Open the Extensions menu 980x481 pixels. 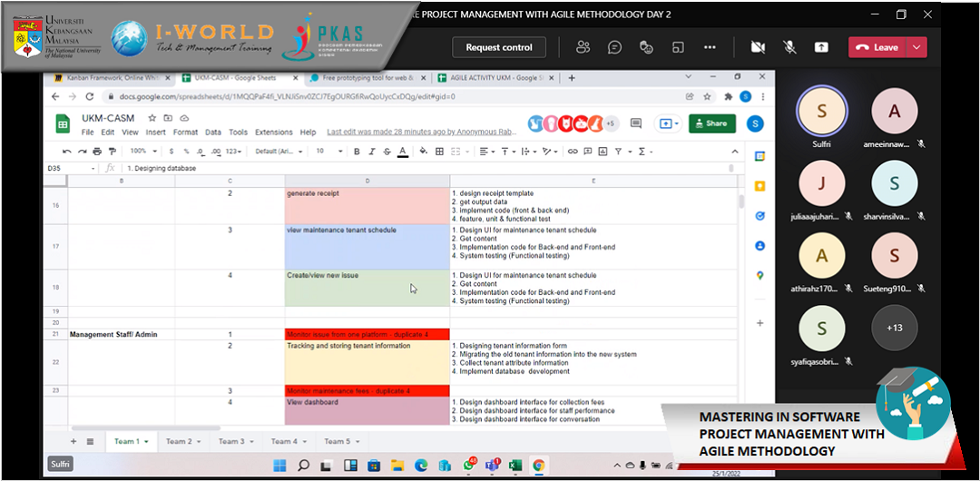273,133
